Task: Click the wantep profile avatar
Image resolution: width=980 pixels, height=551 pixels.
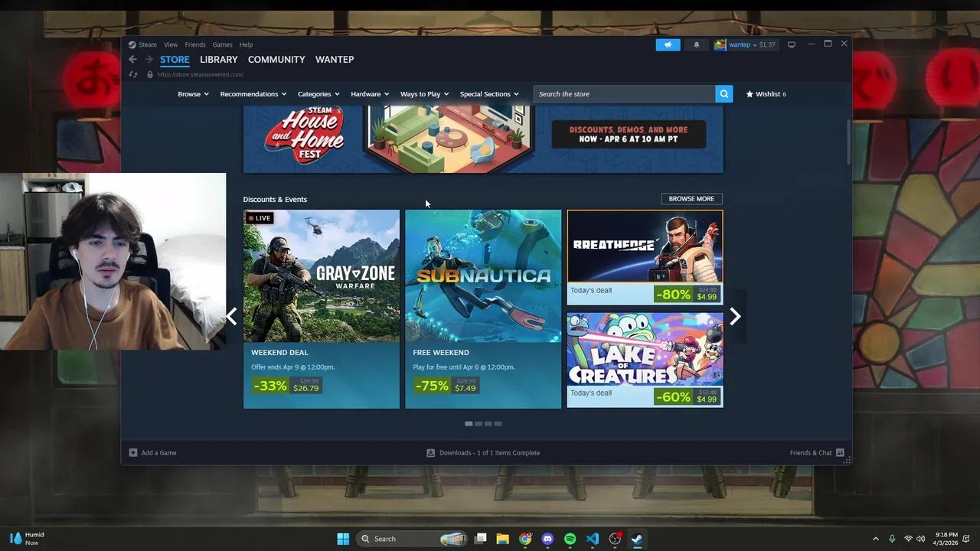Action: click(x=720, y=44)
